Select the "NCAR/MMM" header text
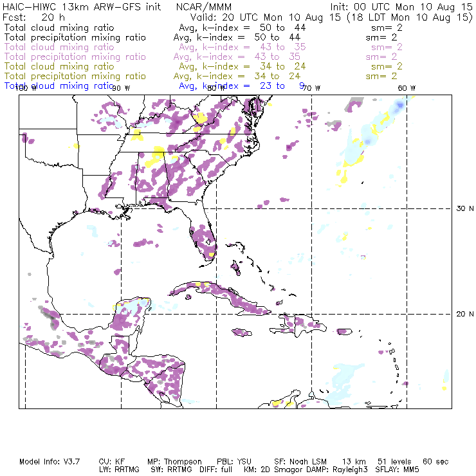 tap(204, 7)
